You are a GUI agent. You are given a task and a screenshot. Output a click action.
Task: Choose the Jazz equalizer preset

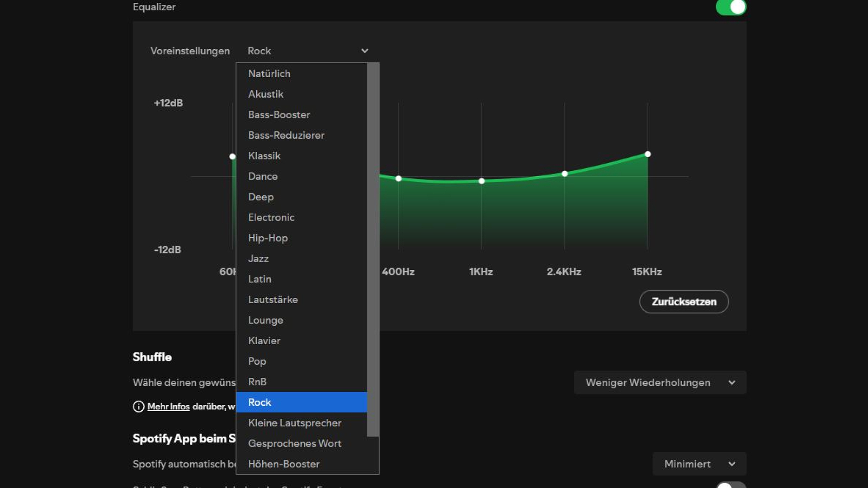point(258,258)
